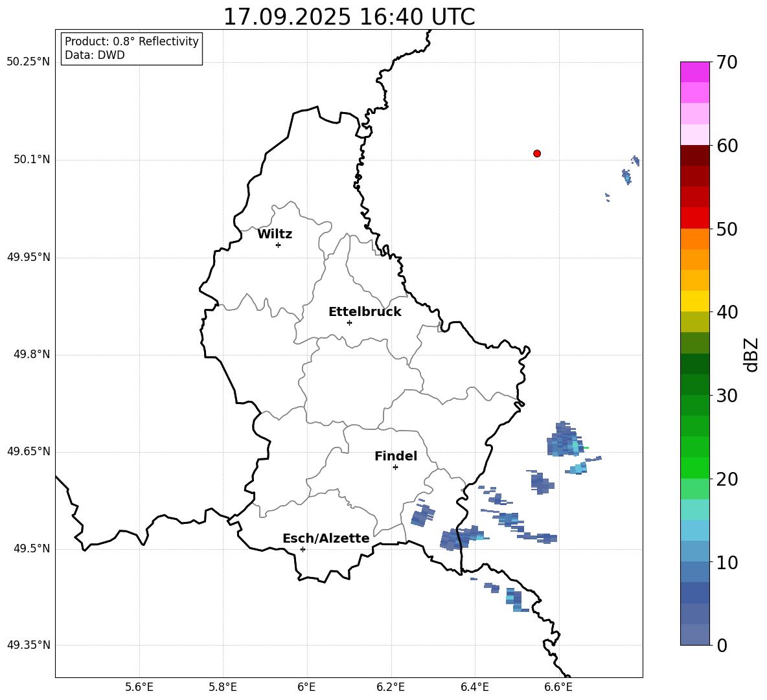Image resolution: width=767 pixels, height=700 pixels.
Task: Click the 6.2°E longitude label
Action: pyautogui.click(x=391, y=688)
